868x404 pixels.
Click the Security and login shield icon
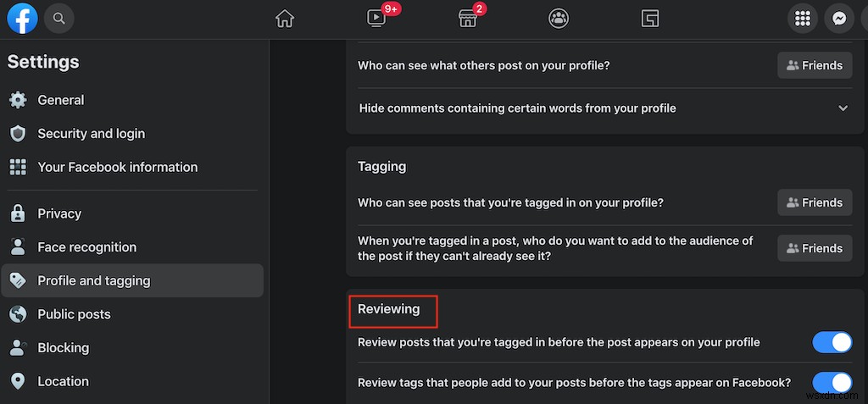point(19,133)
